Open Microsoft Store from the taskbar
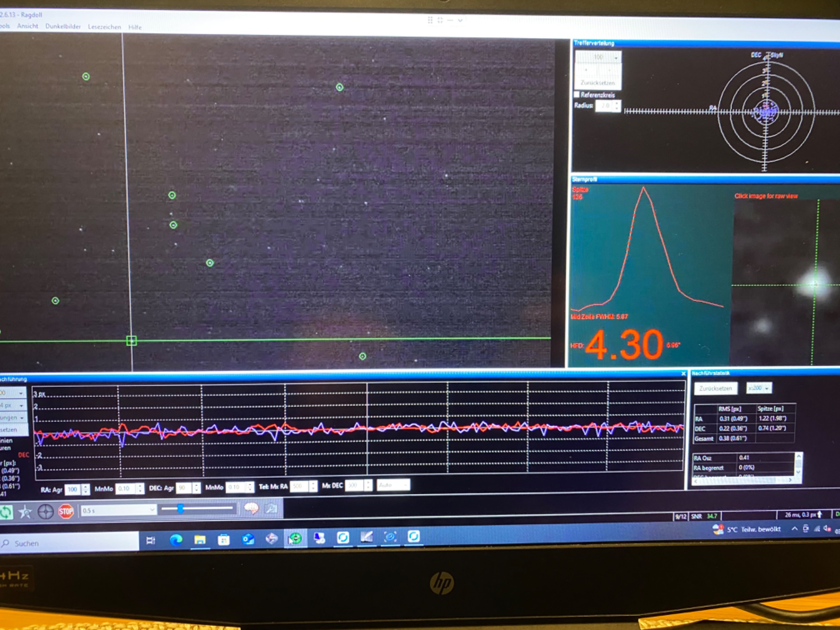The image size is (840, 630). (224, 539)
